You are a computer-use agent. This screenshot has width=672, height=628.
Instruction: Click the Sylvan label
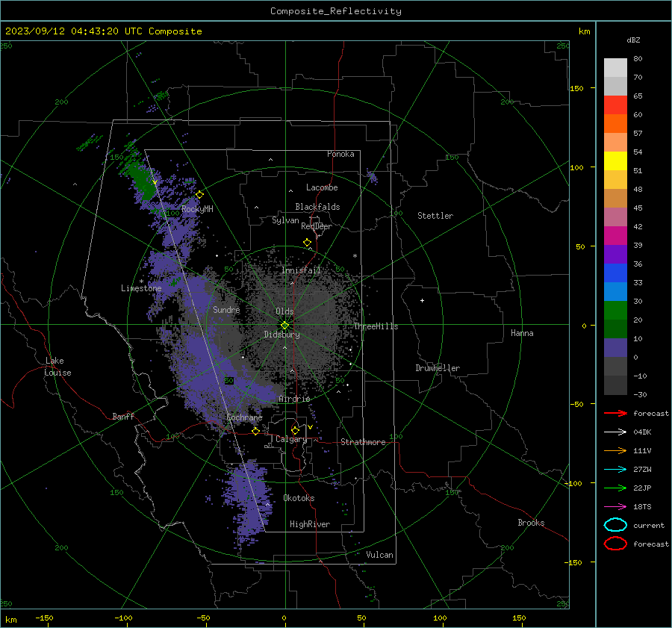click(285, 220)
